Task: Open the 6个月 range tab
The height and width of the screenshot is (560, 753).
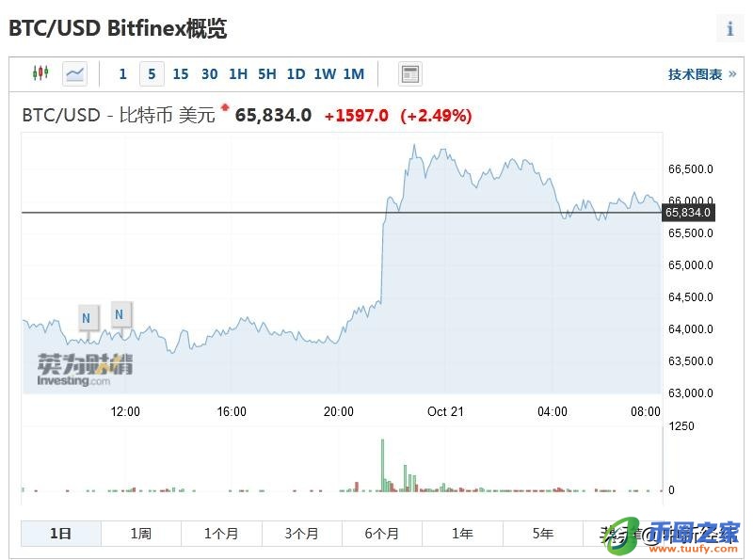Action: [x=381, y=533]
